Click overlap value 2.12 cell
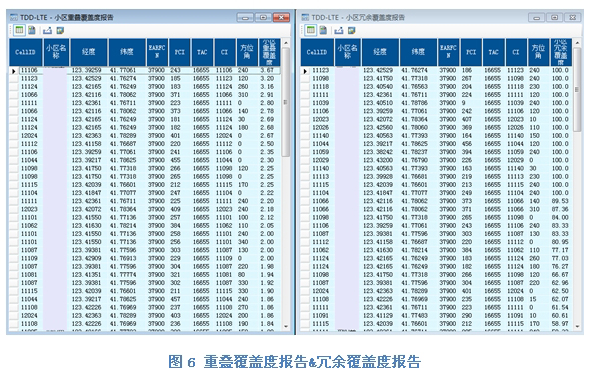Viewport: 590px width, 374px height. point(267,217)
